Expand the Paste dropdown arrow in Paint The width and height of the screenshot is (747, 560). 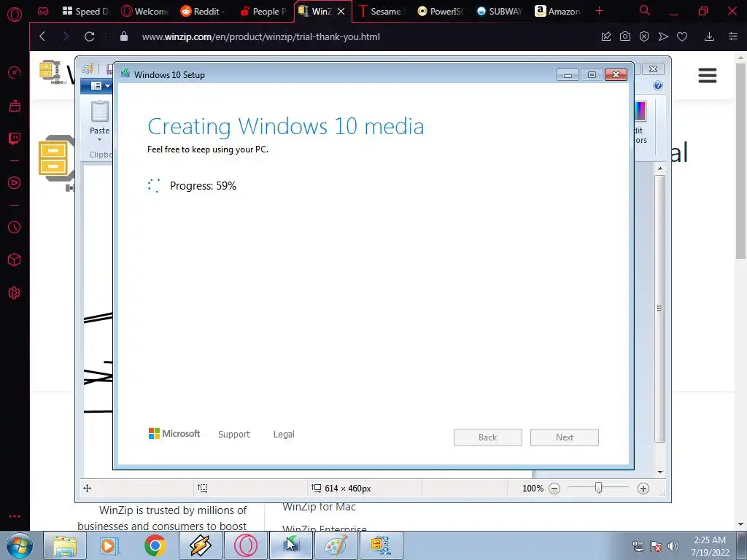pyautogui.click(x=99, y=139)
